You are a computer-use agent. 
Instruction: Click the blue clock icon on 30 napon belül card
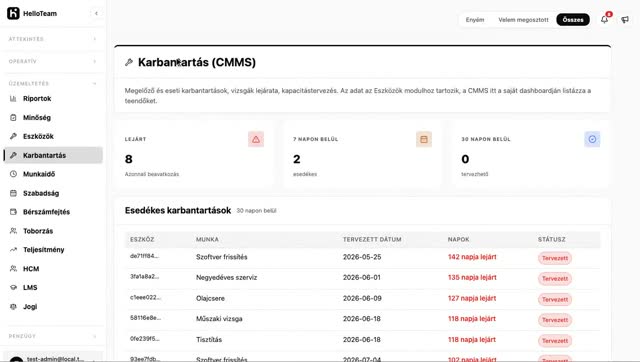592,139
